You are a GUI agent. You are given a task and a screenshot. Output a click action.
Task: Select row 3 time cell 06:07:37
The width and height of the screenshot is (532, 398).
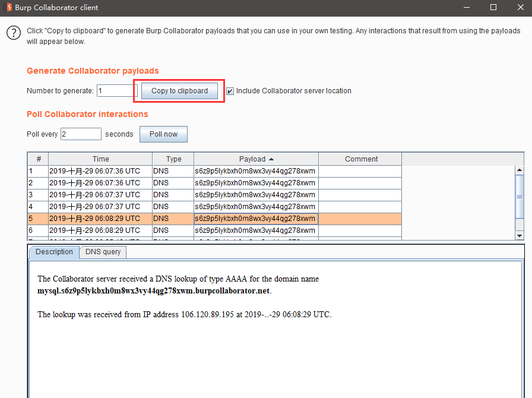(x=101, y=195)
